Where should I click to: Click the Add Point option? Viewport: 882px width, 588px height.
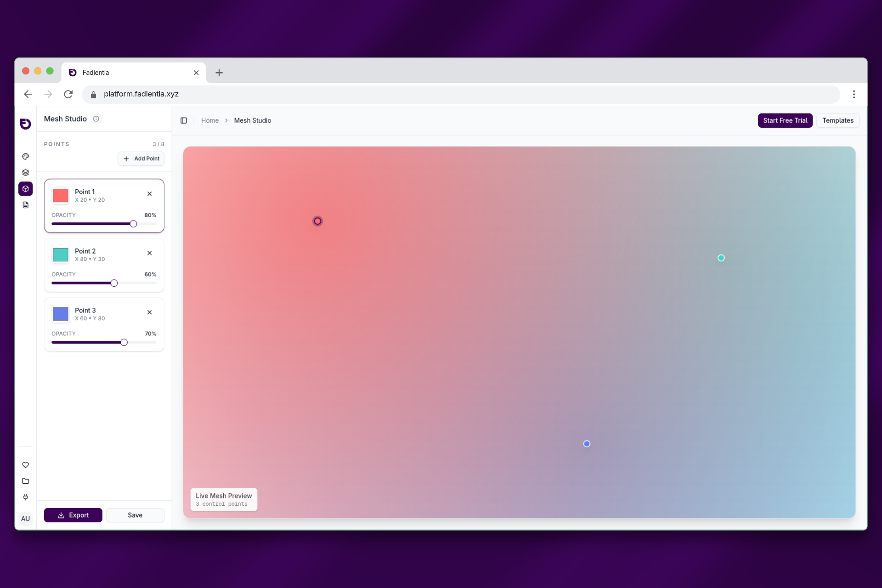[141, 158]
